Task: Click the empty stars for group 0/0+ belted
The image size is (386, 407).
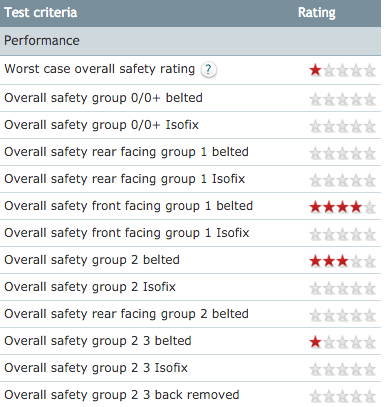Action: [x=343, y=99]
